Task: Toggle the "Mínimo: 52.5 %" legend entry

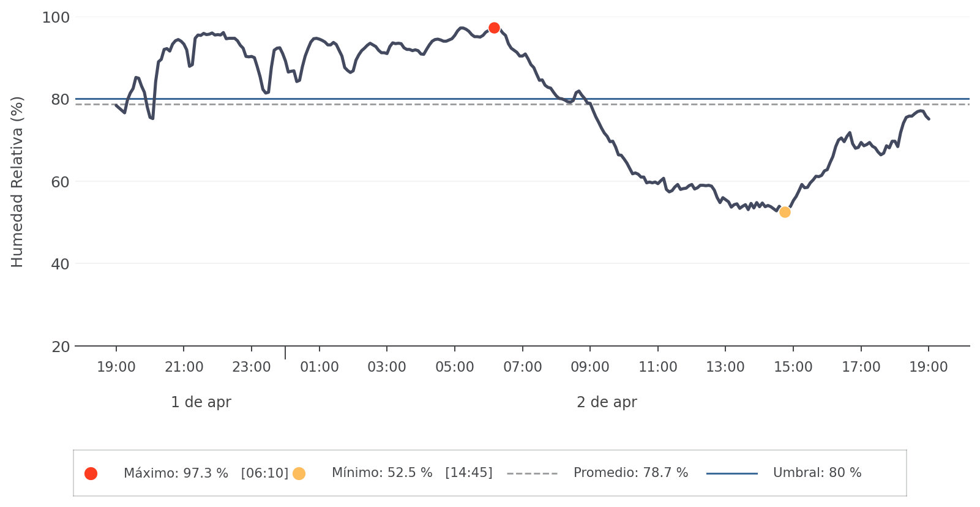Action: (382, 473)
